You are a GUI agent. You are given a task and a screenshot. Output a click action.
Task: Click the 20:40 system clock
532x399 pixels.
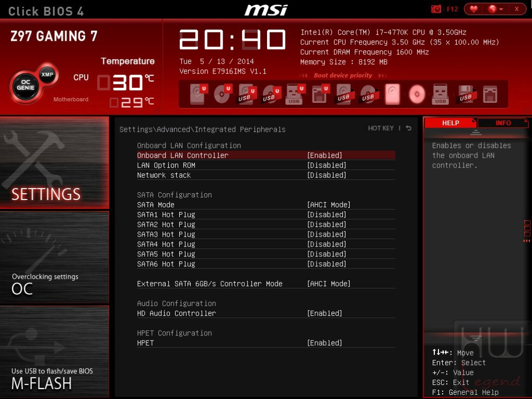point(233,40)
